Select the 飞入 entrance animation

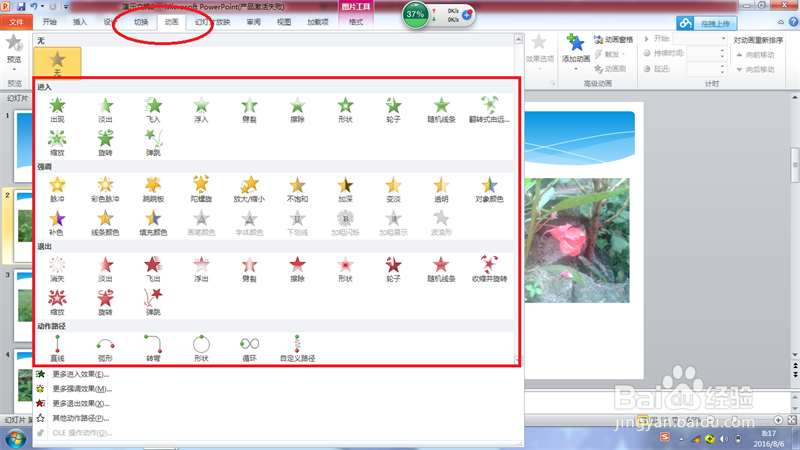coord(153,110)
